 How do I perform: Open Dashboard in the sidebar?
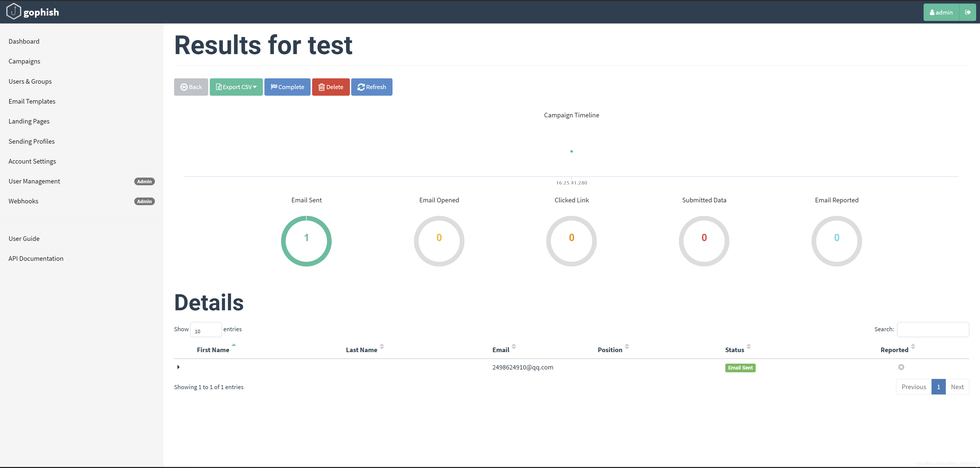(x=24, y=41)
